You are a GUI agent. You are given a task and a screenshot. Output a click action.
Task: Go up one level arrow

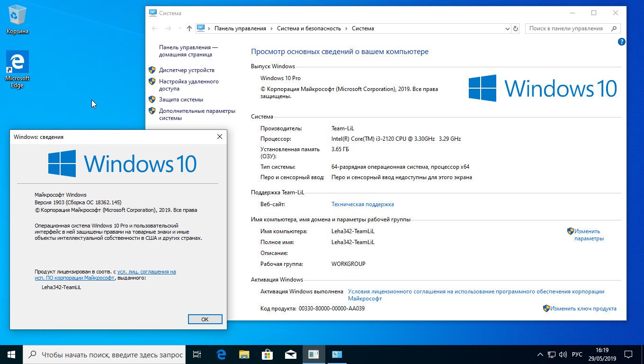click(x=189, y=28)
